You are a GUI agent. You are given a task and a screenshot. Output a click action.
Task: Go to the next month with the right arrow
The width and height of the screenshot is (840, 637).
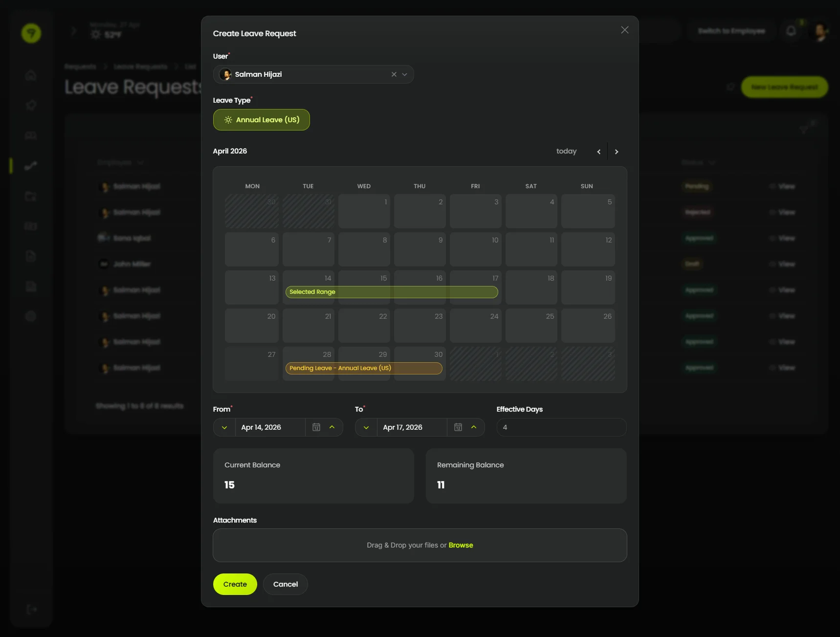pos(617,152)
